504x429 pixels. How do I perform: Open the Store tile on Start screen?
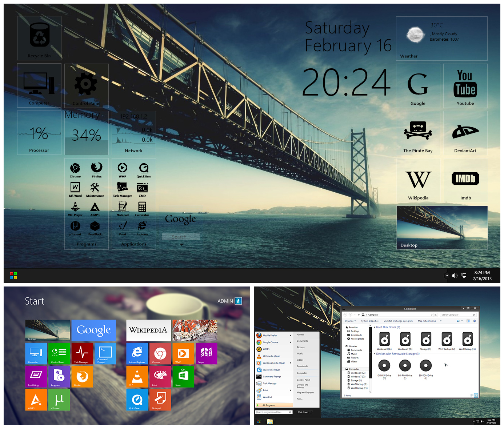pyautogui.click(x=183, y=376)
